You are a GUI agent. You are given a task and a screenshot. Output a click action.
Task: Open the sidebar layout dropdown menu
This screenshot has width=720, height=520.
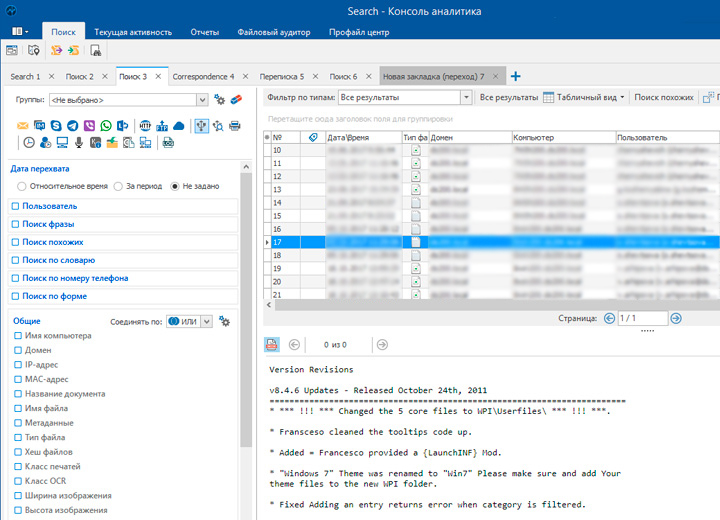(20, 31)
